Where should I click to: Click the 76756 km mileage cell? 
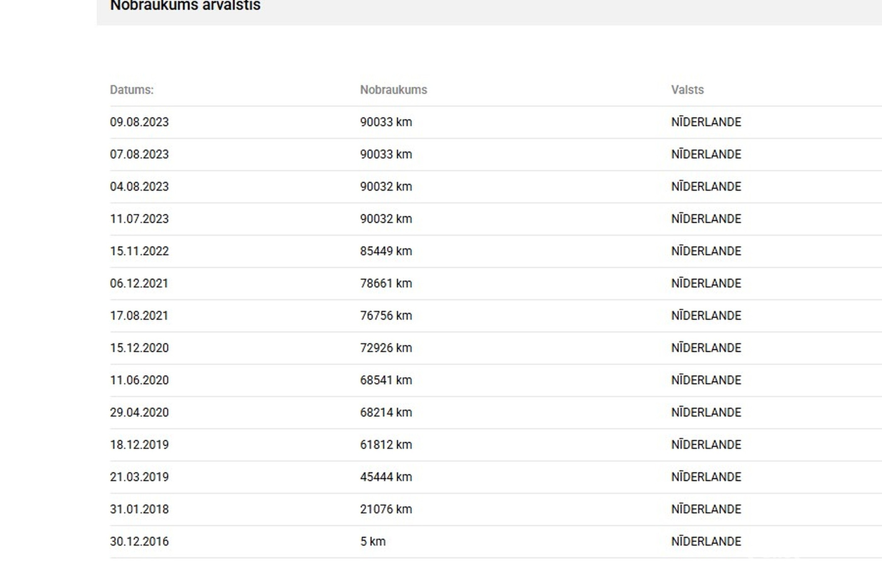(386, 316)
